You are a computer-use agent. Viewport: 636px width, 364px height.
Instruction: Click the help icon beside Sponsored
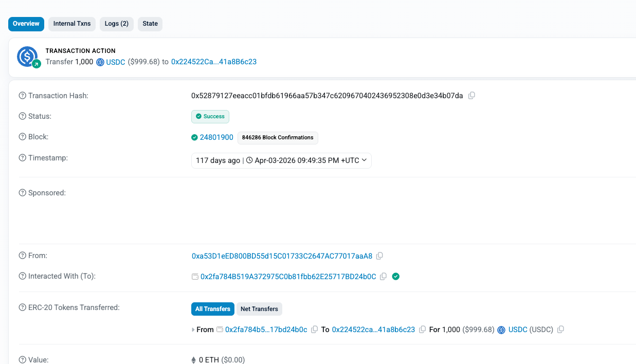pyautogui.click(x=23, y=193)
